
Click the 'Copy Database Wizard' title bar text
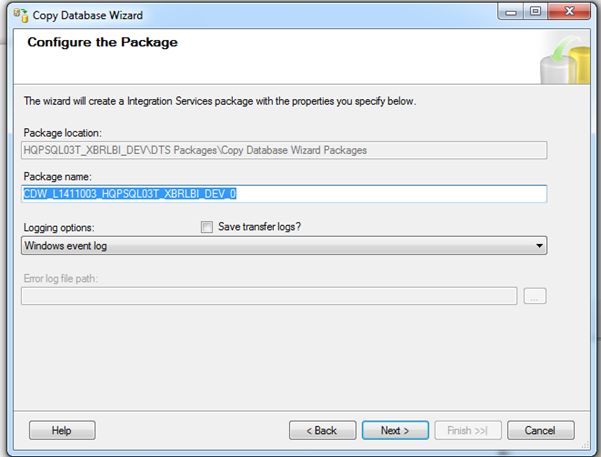(88, 15)
